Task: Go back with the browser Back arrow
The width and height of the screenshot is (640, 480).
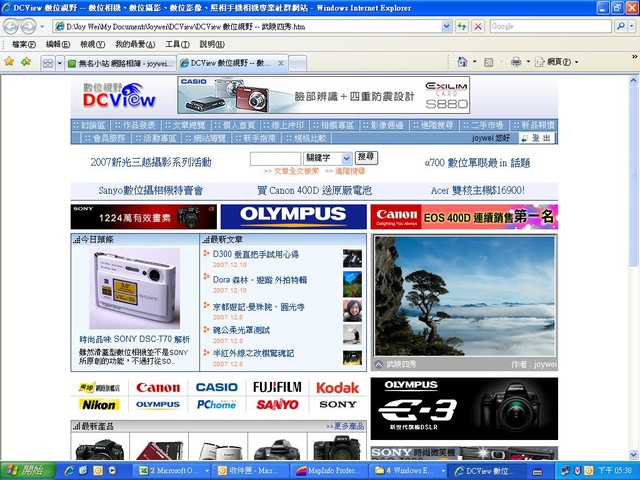Action: click(11, 27)
